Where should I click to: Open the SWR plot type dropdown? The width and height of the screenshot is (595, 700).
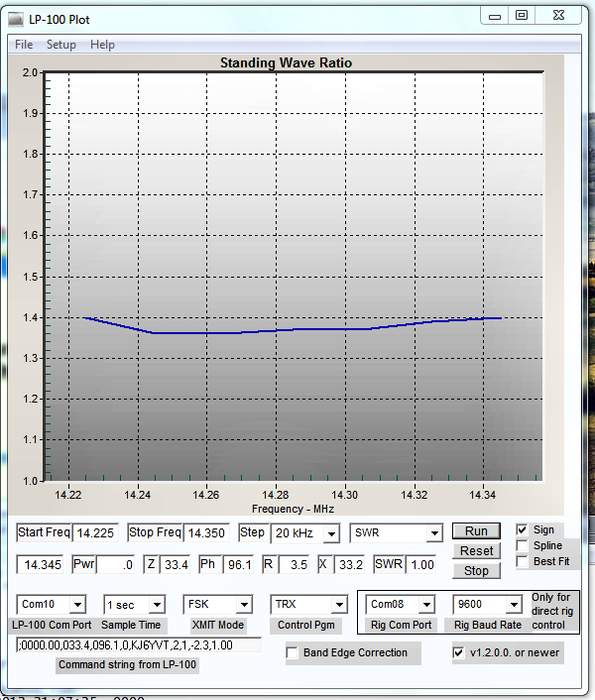pyautogui.click(x=433, y=533)
